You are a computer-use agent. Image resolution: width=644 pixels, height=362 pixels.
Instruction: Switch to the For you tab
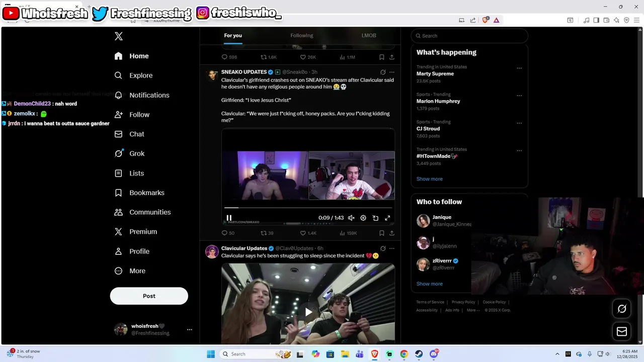[x=233, y=36]
